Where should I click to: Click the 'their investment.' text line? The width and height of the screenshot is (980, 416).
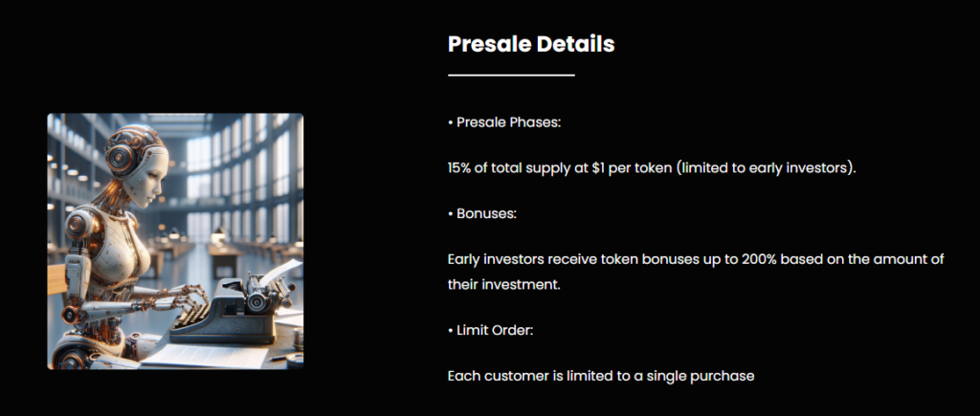[502, 284]
